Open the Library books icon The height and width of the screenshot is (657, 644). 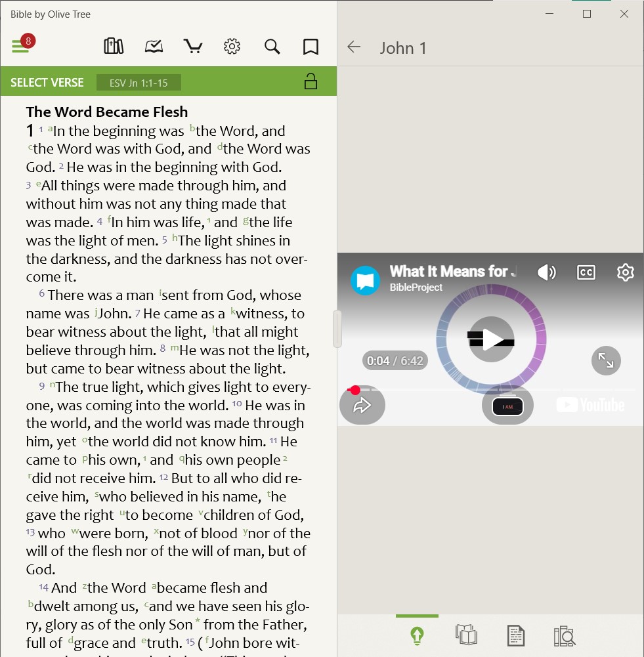(114, 46)
